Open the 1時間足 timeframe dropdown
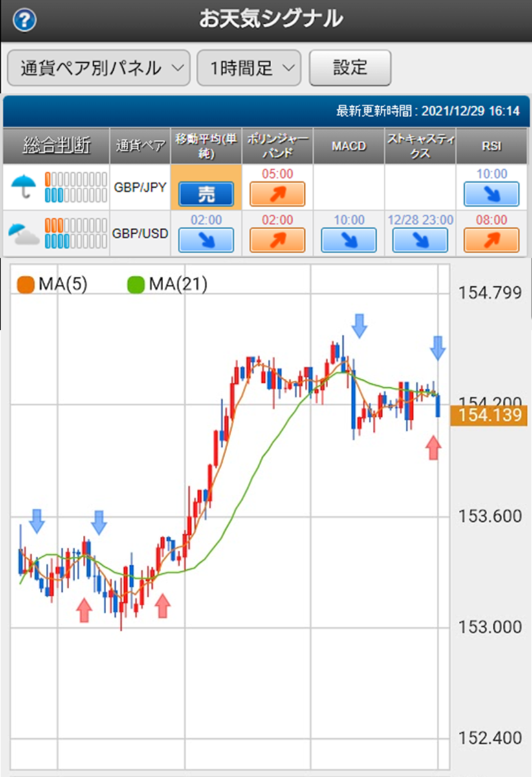532x777 pixels. coord(249,68)
